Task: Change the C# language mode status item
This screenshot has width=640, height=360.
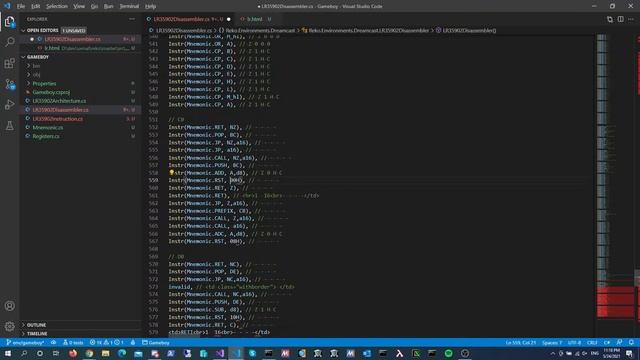Action: coord(607,342)
